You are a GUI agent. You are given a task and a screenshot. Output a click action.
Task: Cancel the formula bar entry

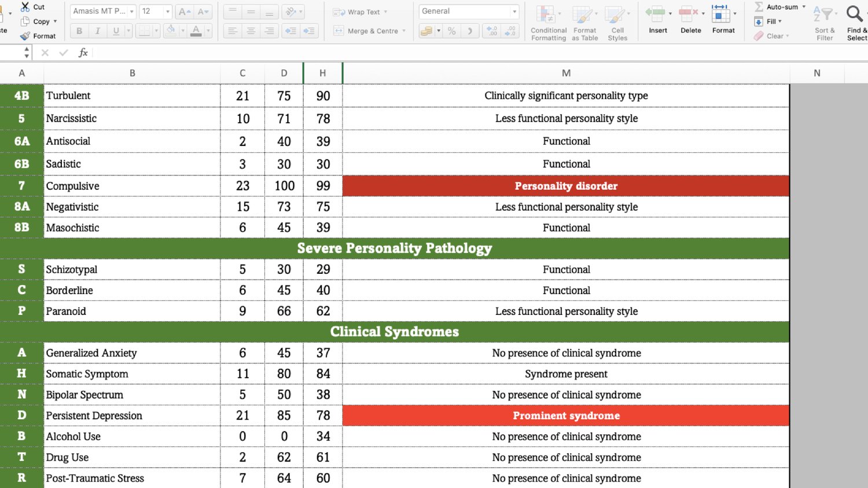point(45,53)
